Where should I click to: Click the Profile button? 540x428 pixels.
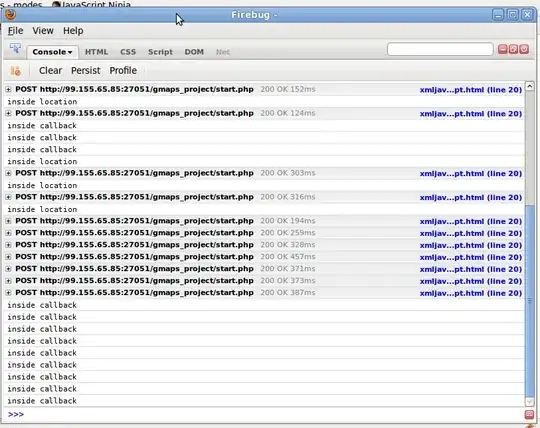123,71
